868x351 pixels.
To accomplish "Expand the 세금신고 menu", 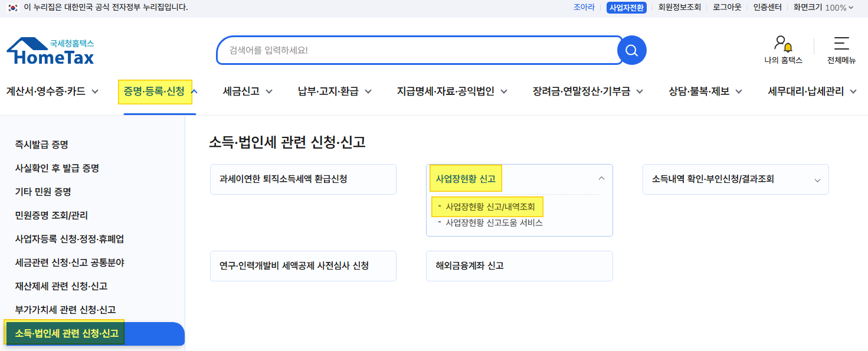I will (x=247, y=91).
